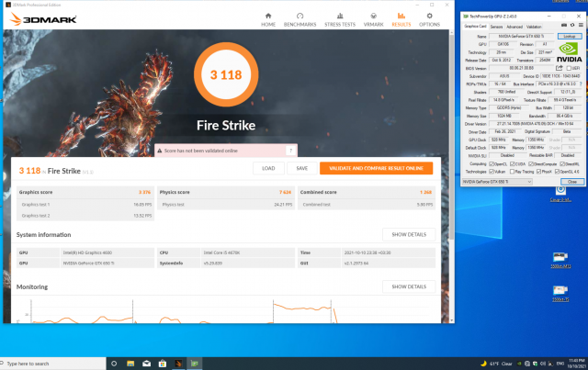
Task: Click the Close button in GPU-Z
Action: [x=572, y=182]
